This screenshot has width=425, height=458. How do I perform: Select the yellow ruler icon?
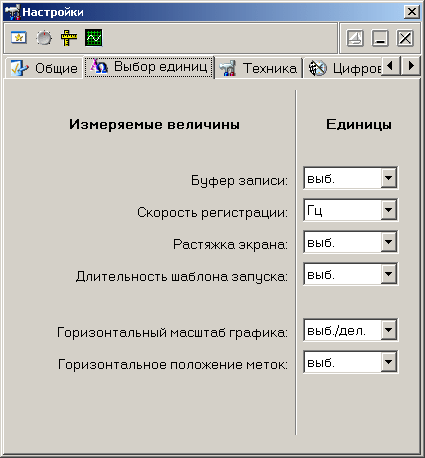point(69,38)
